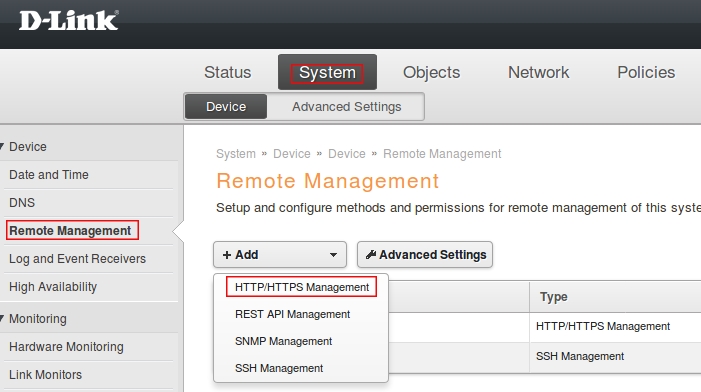Select the System tab
Screen dimensions: 701x392
[x=327, y=72]
